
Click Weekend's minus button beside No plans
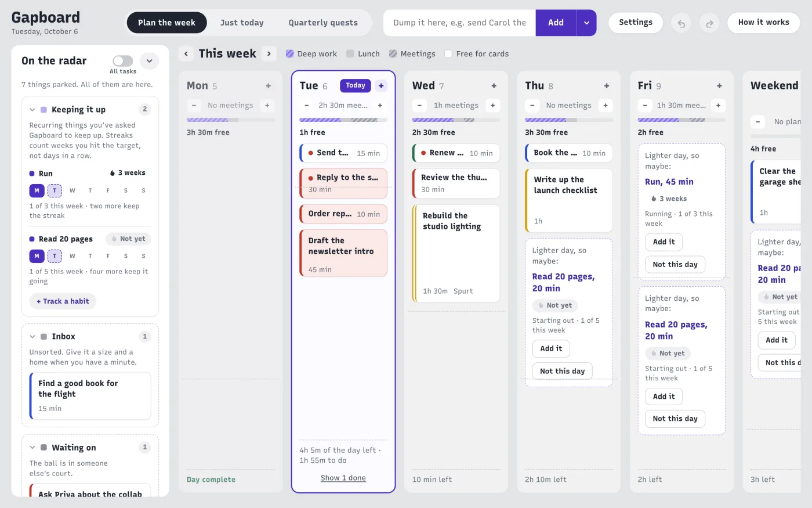pyautogui.click(x=757, y=122)
